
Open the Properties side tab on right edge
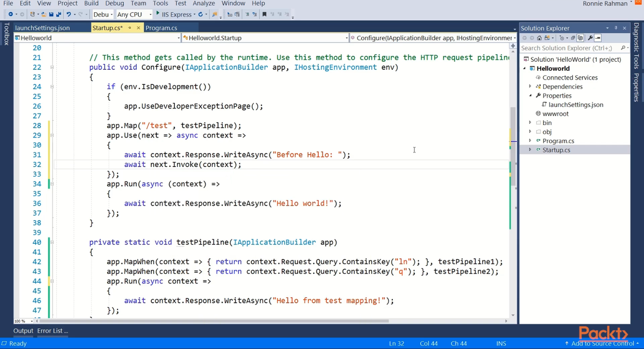tap(636, 87)
